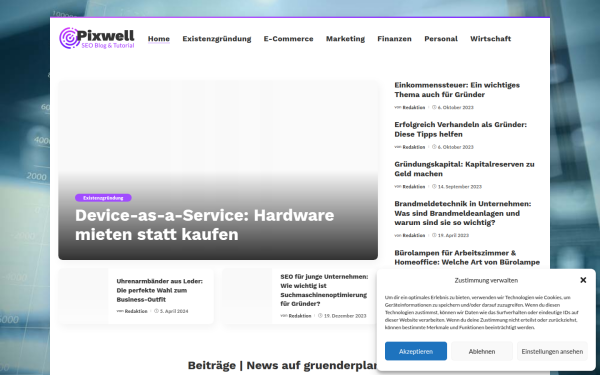Viewport: 600px width, 375px height.
Task: Open the Existenzgründung menu item
Action: coord(217,39)
